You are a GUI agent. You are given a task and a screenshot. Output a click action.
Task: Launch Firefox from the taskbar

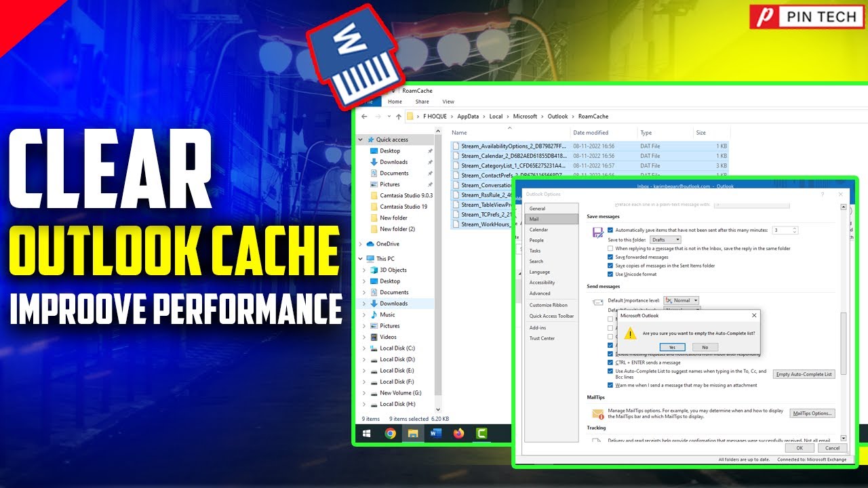458,434
